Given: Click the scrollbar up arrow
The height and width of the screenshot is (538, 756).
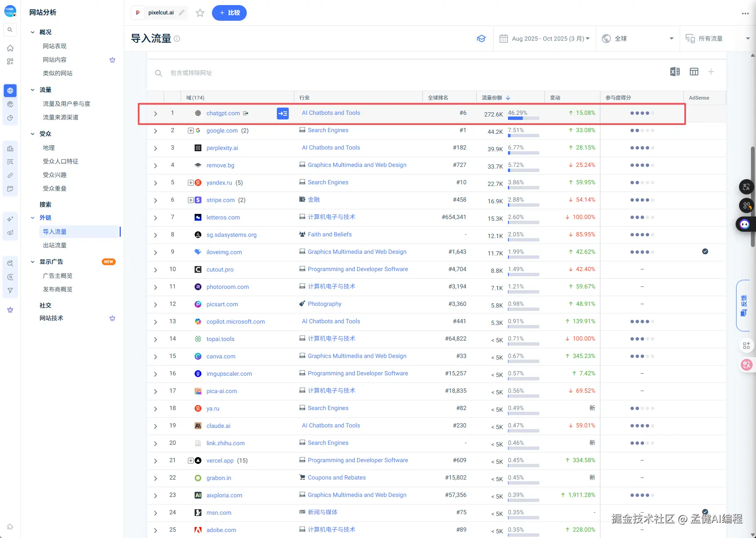Looking at the screenshot, I should 753,55.
